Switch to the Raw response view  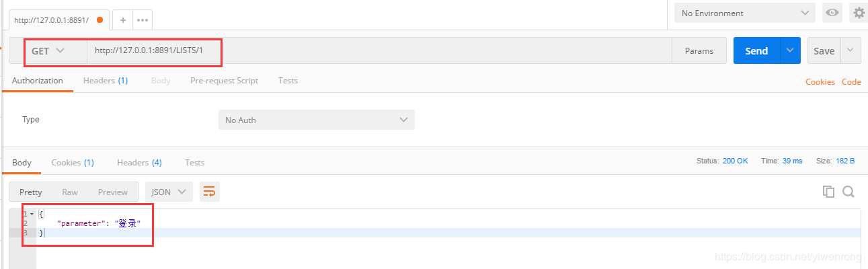pos(70,192)
